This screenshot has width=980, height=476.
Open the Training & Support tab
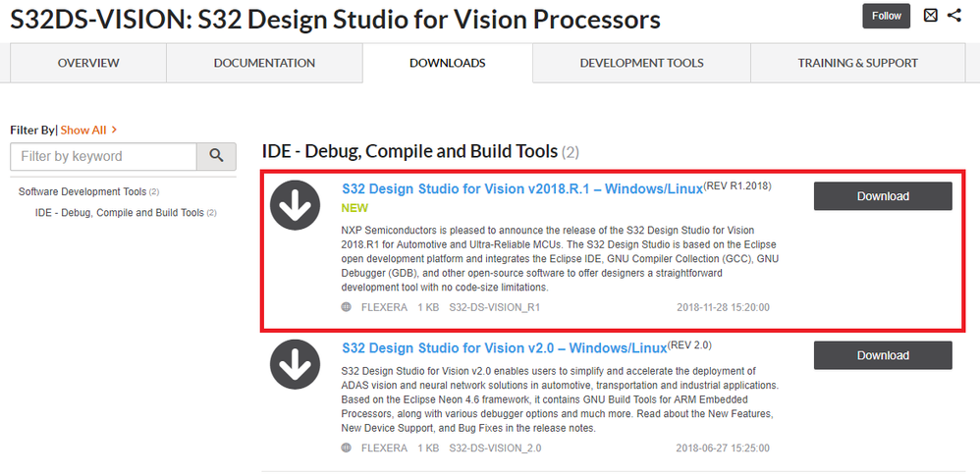857,63
